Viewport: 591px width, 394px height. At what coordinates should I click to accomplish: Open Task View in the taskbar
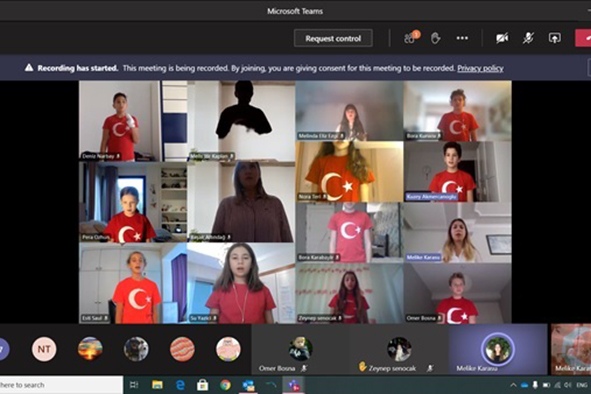coord(134,385)
